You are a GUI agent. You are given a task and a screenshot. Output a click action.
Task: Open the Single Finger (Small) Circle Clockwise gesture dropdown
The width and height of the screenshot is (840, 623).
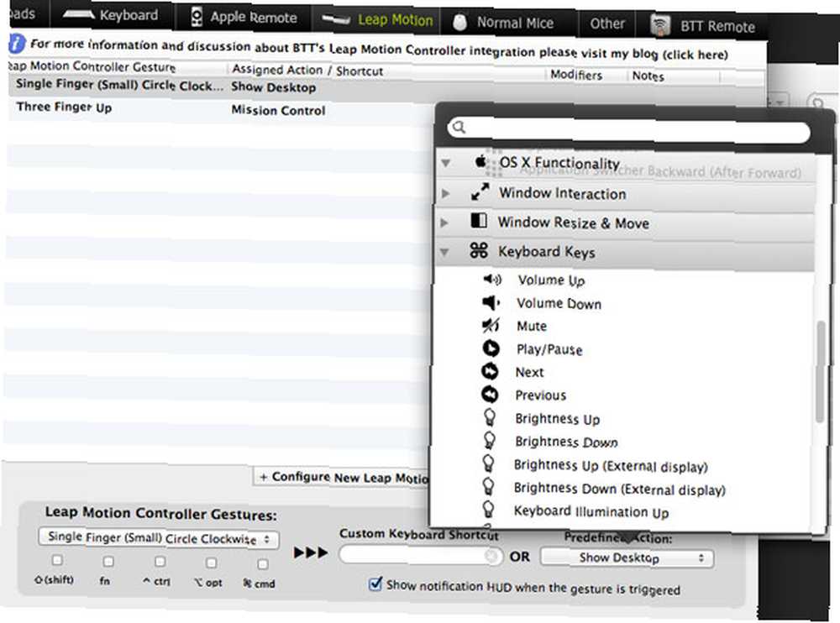pyautogui.click(x=159, y=538)
